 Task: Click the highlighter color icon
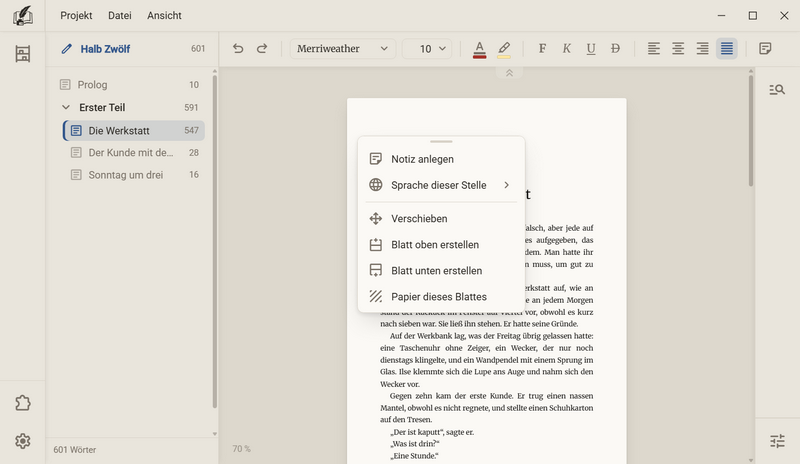[504, 50]
